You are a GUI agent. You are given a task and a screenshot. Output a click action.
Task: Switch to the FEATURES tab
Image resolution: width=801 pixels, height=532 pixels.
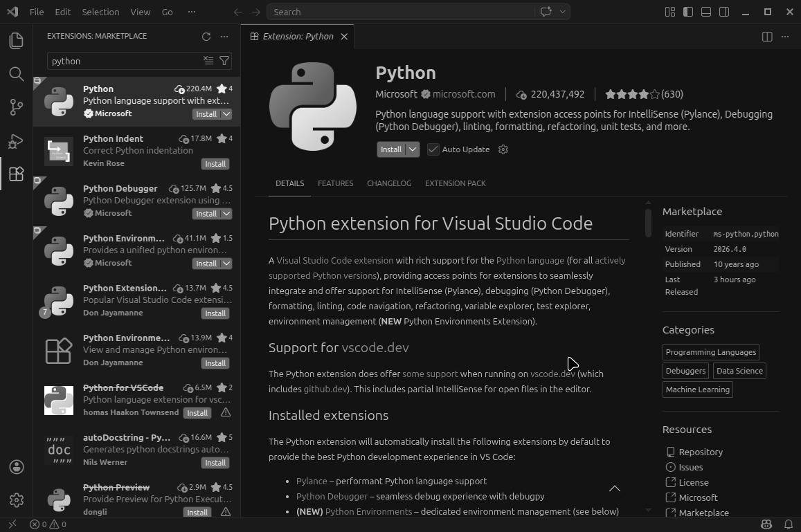(336, 183)
